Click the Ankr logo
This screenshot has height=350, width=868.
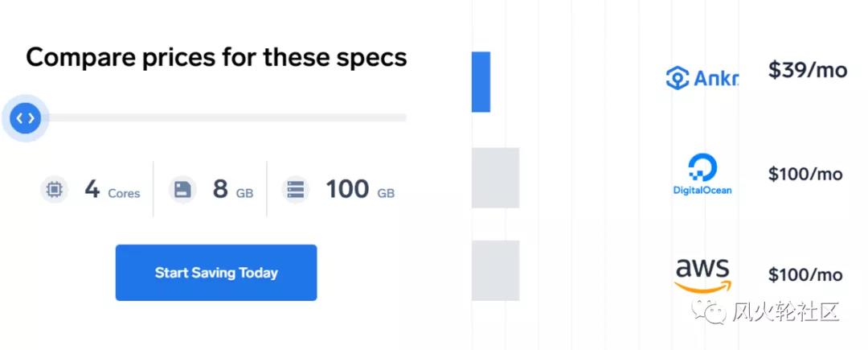702,77
